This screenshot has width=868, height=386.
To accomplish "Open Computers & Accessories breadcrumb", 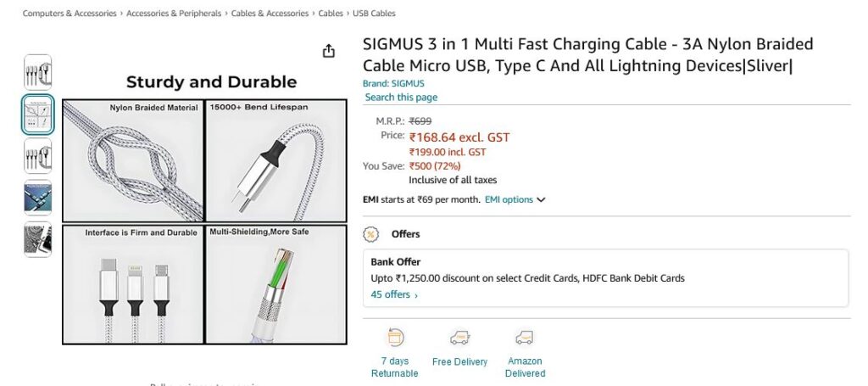I will coord(70,14).
